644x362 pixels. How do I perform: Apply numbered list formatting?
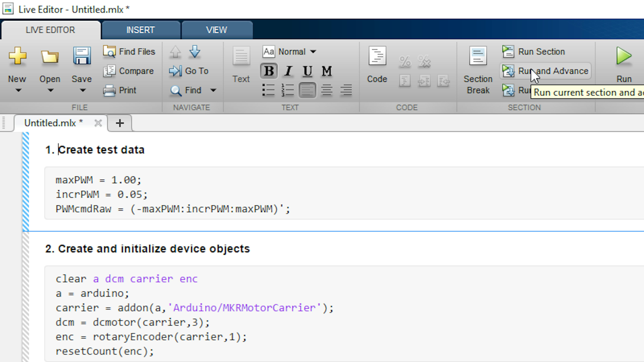tap(288, 90)
